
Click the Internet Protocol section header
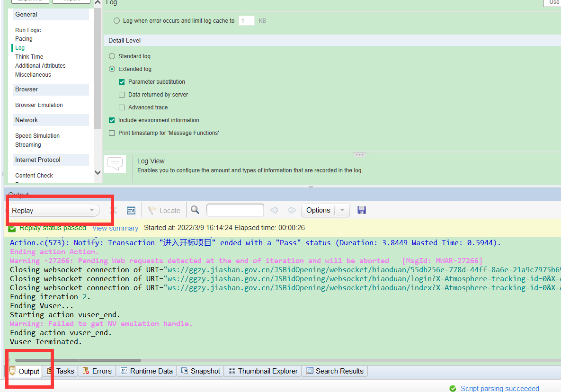pos(51,160)
